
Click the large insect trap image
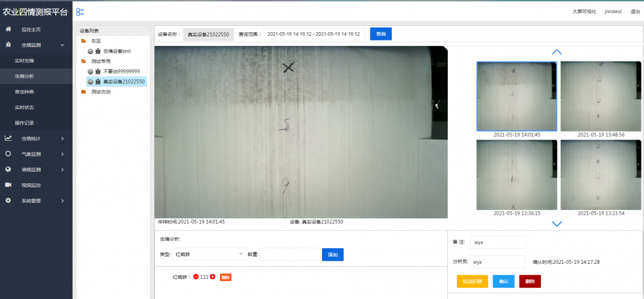point(301,132)
